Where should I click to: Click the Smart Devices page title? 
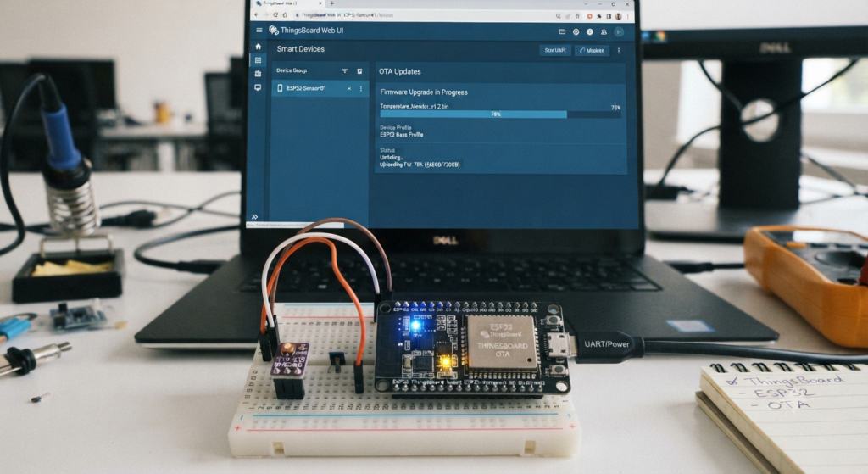coord(301,49)
